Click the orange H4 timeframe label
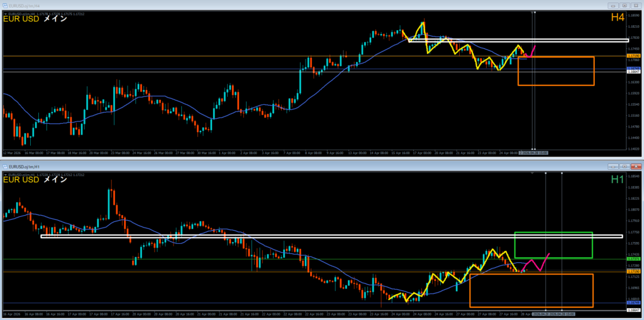The width and height of the screenshot is (644, 320). [617, 18]
